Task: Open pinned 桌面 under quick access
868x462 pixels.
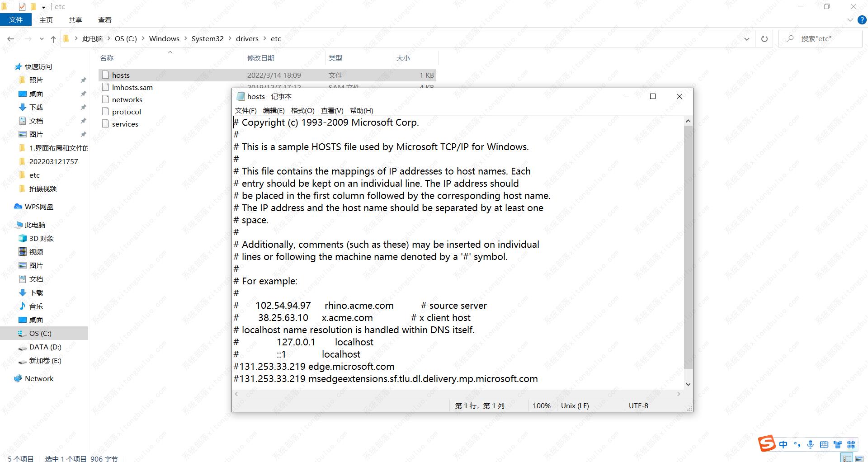Action: coord(36,94)
